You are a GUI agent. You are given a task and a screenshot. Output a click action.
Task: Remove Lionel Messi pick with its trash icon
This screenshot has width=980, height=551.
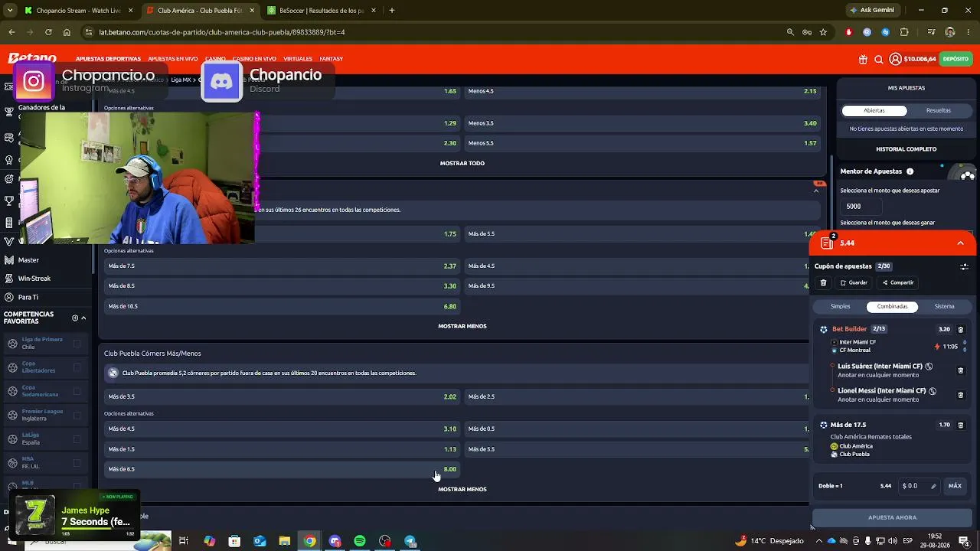(x=961, y=395)
